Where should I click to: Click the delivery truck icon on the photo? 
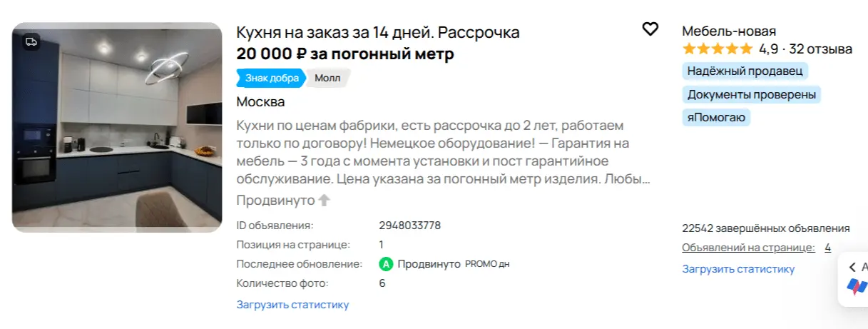pos(31,41)
